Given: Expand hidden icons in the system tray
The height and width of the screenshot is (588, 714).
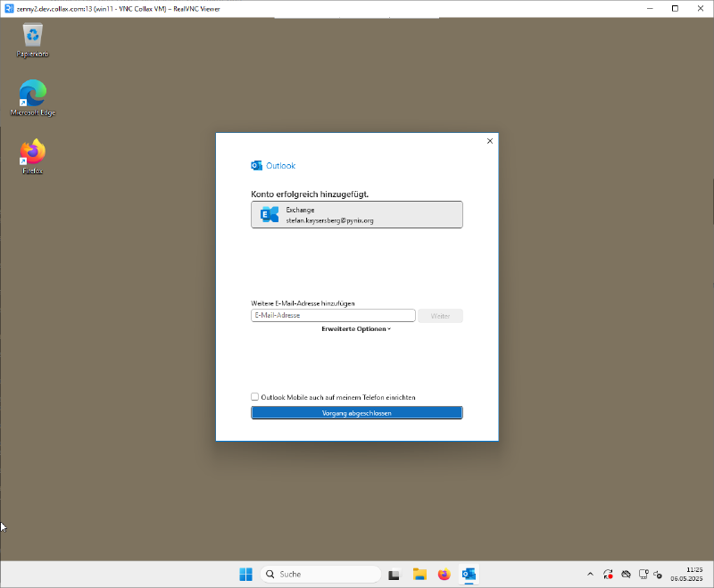Looking at the screenshot, I should tap(591, 575).
